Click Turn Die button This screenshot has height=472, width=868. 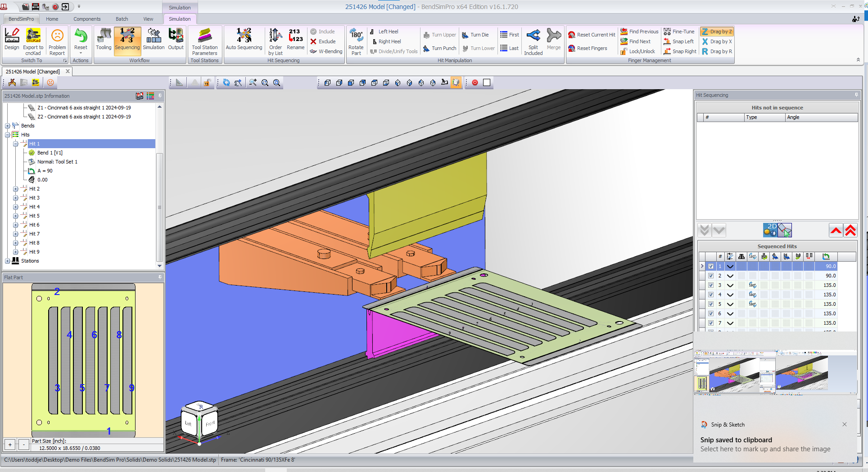pyautogui.click(x=475, y=35)
